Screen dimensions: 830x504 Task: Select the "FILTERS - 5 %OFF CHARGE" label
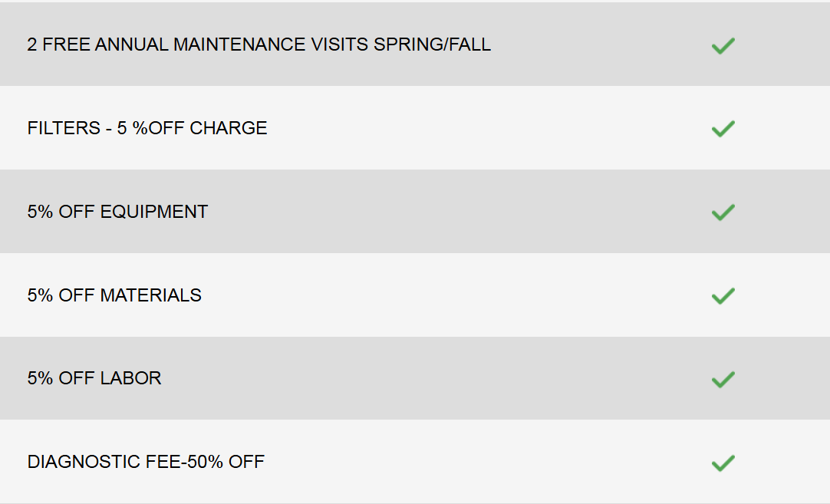point(147,128)
